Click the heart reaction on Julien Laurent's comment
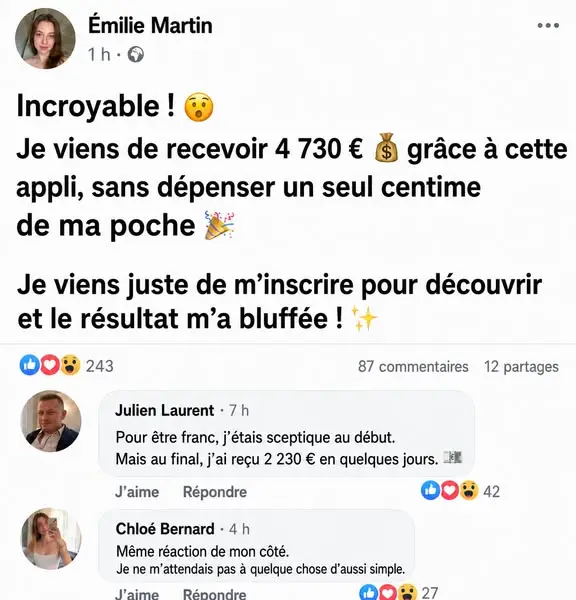This screenshot has height=600, width=576. tap(450, 490)
